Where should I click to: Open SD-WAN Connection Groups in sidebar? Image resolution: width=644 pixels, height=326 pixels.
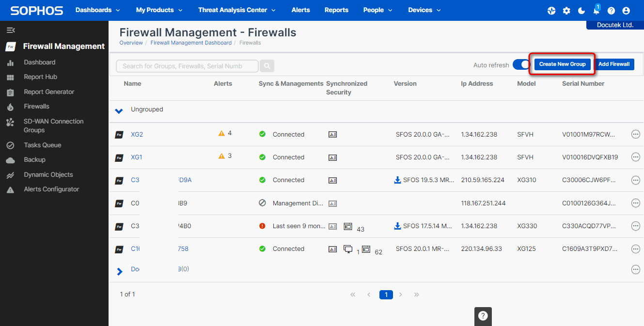(x=54, y=126)
